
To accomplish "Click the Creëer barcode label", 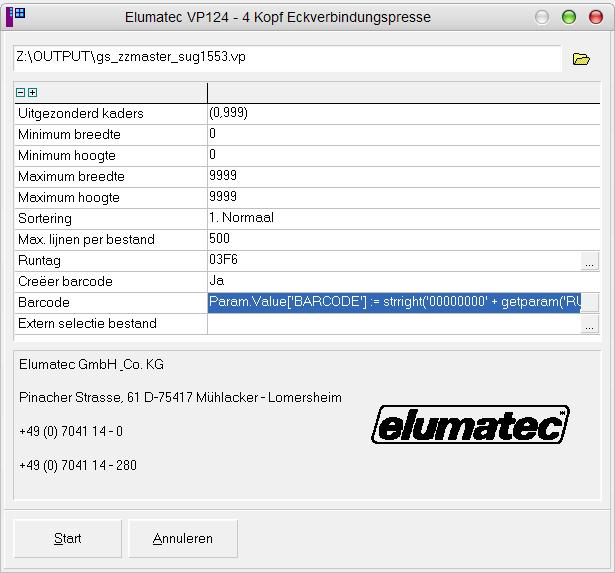I will (x=65, y=282).
